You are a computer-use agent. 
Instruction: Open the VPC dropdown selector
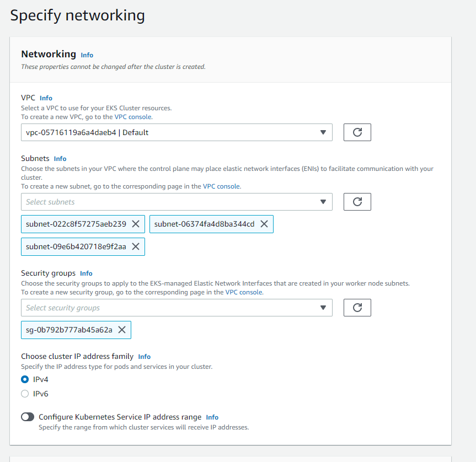177,132
